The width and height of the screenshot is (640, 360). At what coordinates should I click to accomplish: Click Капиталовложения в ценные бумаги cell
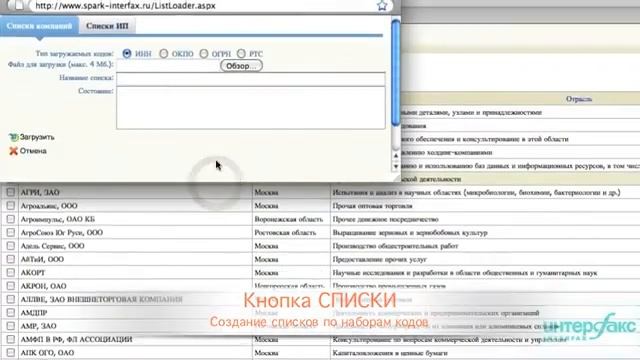tap(390, 353)
